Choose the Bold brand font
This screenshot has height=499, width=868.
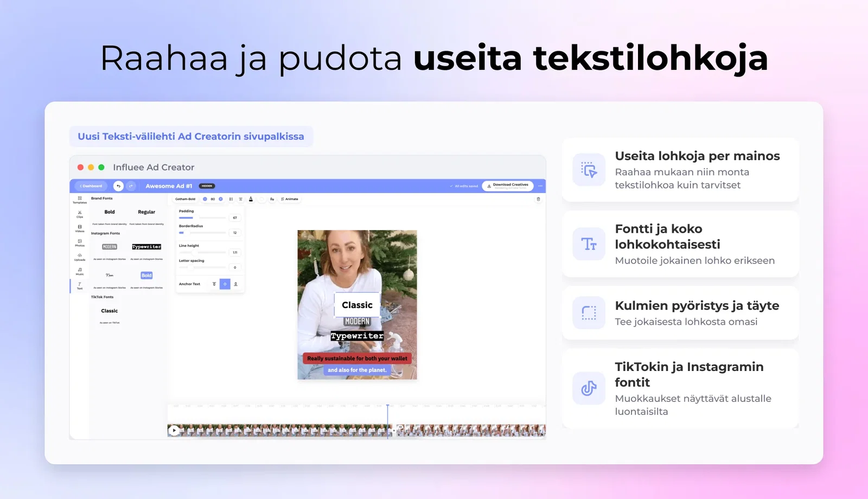point(110,212)
